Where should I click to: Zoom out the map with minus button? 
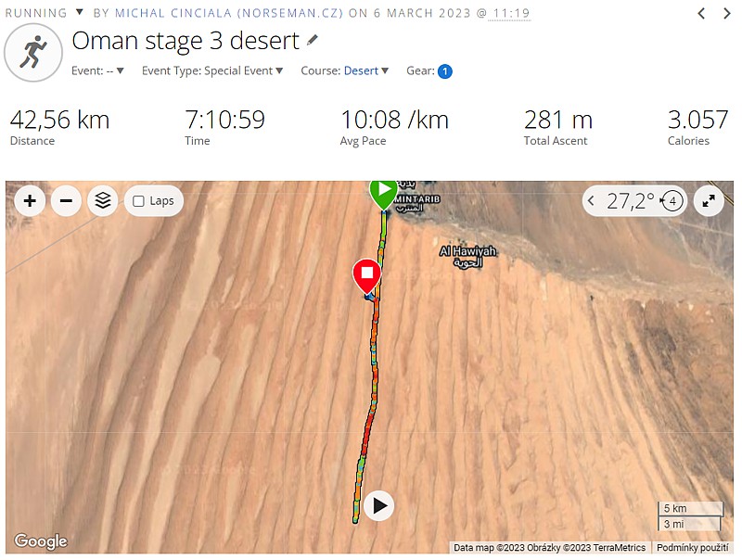point(66,201)
